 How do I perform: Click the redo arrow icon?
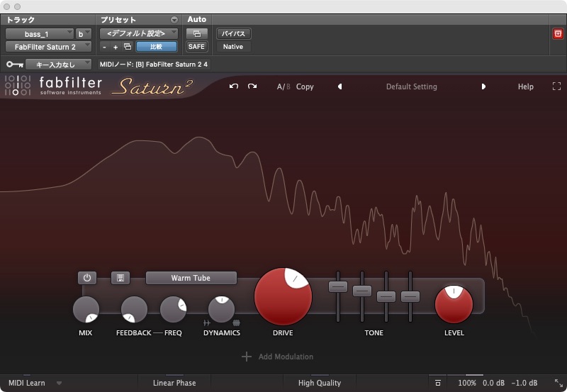pos(252,86)
